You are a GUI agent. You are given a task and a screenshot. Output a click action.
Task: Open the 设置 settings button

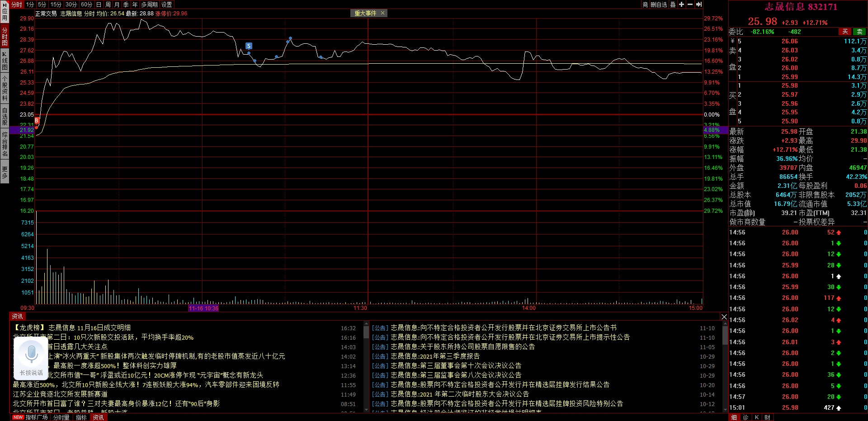coord(167,5)
